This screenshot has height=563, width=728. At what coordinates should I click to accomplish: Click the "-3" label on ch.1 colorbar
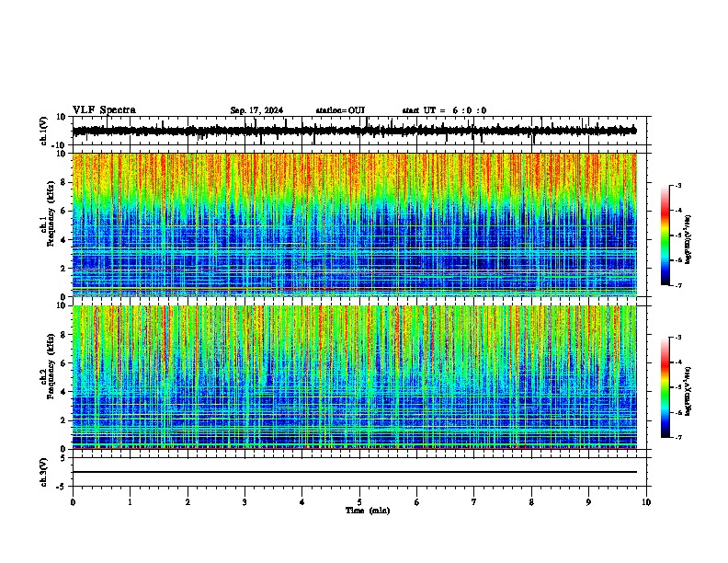tap(677, 185)
